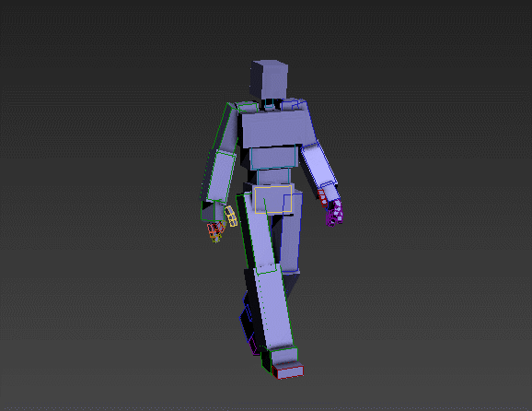
Task: Select the red fingers near blue hand
Action: 322,198
